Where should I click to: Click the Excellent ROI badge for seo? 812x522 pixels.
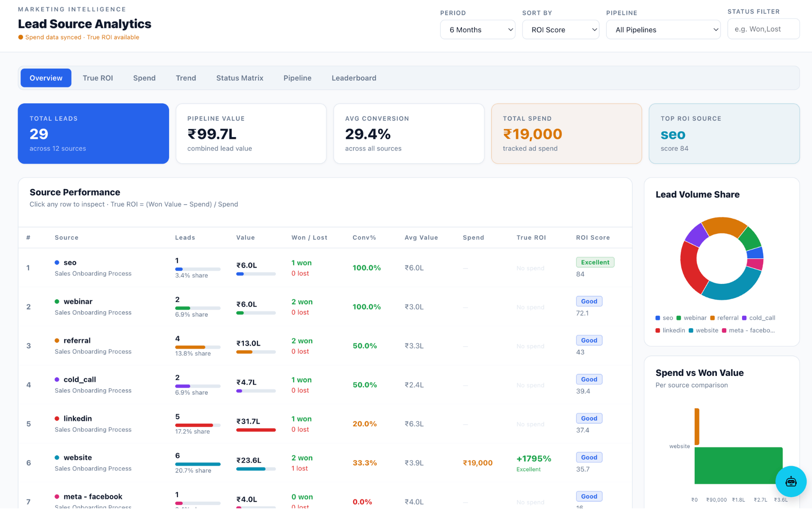point(595,262)
